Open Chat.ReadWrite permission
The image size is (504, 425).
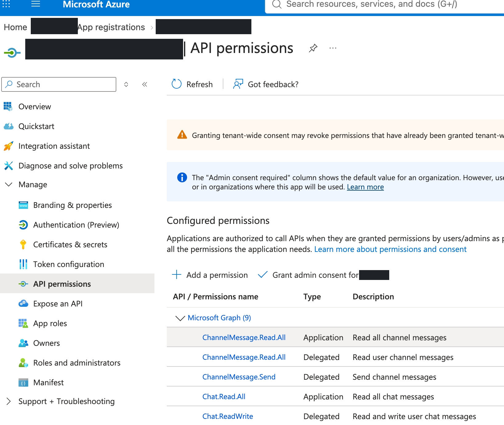pyautogui.click(x=228, y=416)
